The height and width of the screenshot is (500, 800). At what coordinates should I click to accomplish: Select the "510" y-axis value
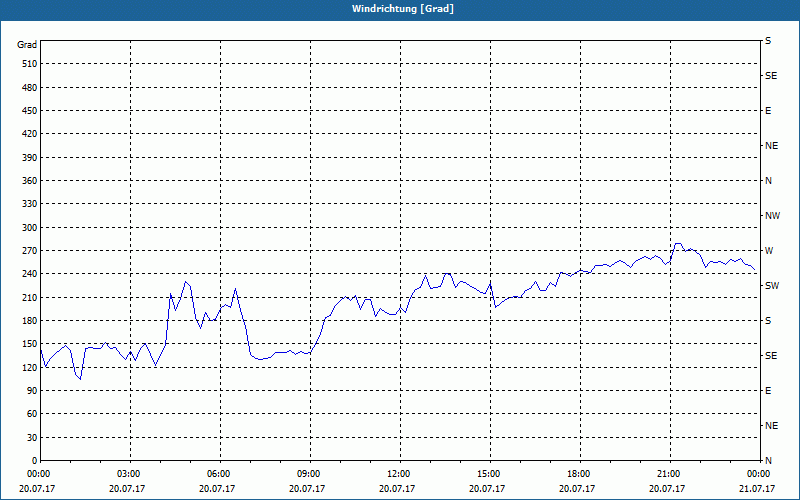(30, 64)
